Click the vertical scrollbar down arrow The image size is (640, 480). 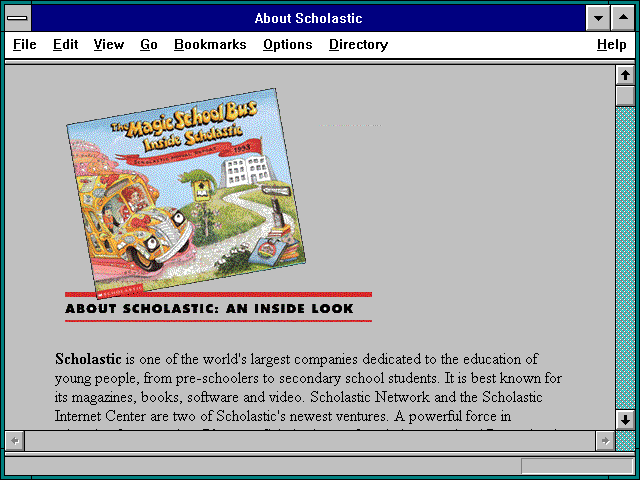pos(625,420)
